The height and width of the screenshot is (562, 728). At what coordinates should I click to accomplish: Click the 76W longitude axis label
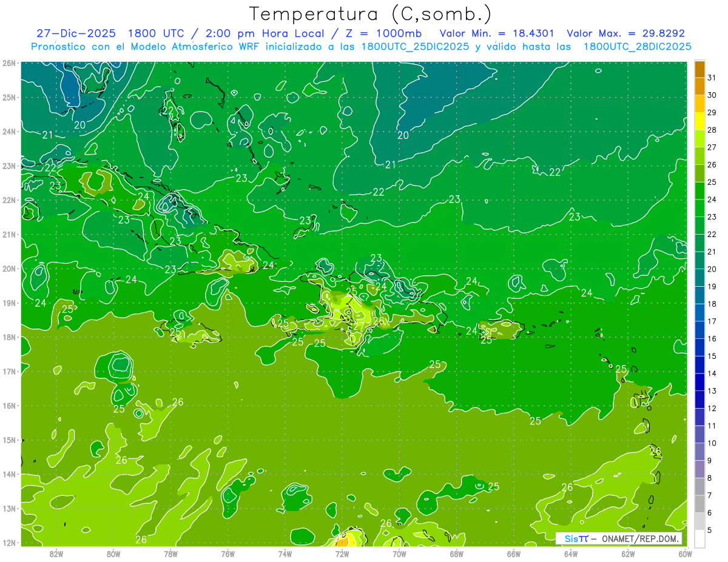[228, 554]
